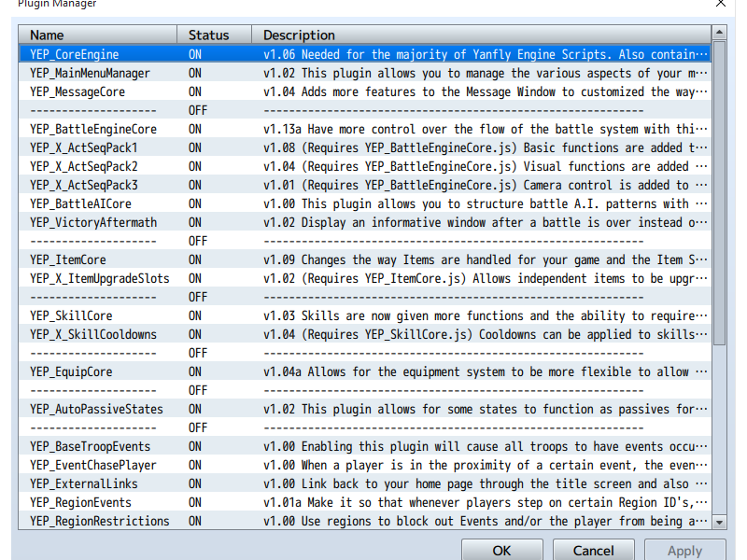The image size is (747, 560).
Task: Click the v1.02 passives states description
Action: 485,409
